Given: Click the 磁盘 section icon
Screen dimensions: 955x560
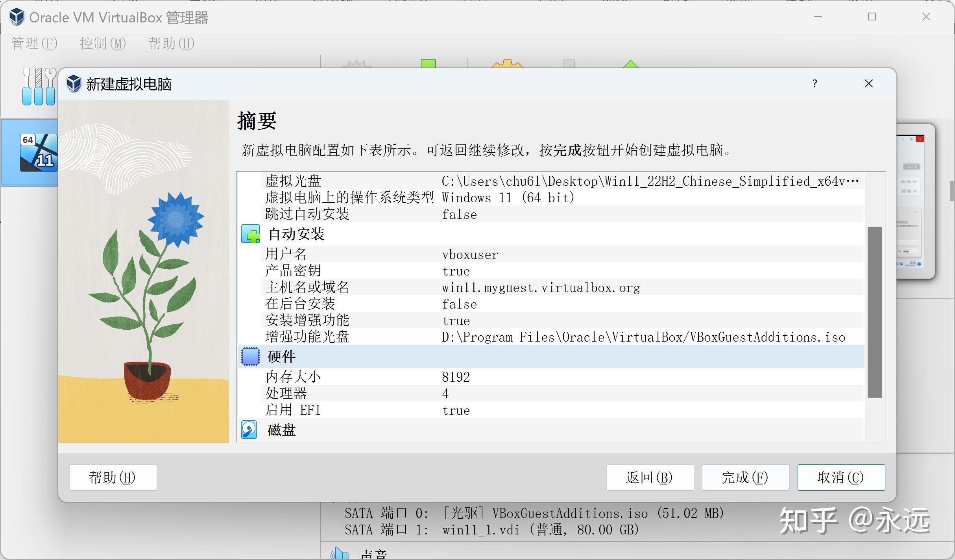Looking at the screenshot, I should tap(249, 430).
